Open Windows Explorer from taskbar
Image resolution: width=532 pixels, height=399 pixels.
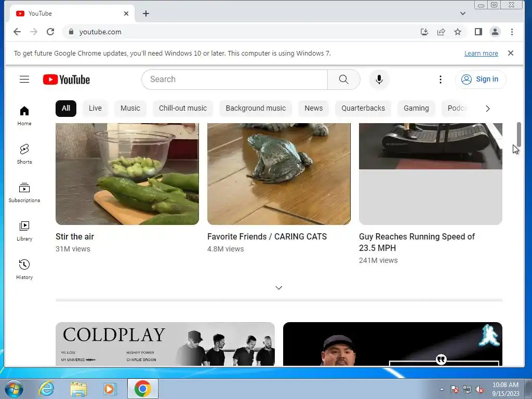78,389
